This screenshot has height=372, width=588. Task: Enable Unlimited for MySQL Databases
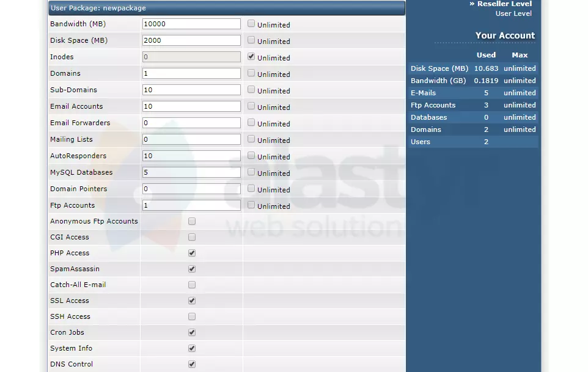coord(251,173)
